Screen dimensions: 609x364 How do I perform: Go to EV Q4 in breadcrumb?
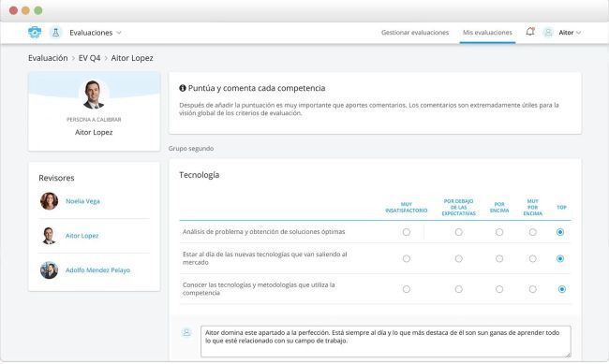click(89, 58)
